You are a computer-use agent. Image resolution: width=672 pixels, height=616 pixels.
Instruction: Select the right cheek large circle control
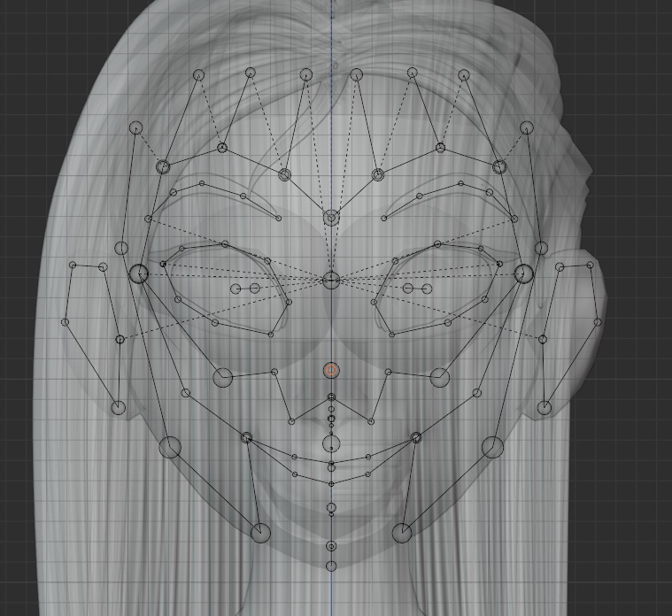[440, 377]
